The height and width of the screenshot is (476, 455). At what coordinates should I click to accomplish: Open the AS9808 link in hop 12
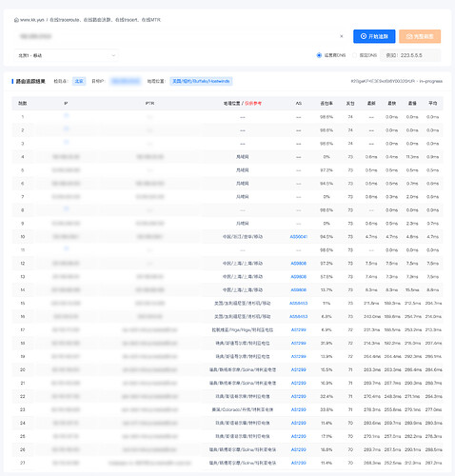[x=299, y=264]
